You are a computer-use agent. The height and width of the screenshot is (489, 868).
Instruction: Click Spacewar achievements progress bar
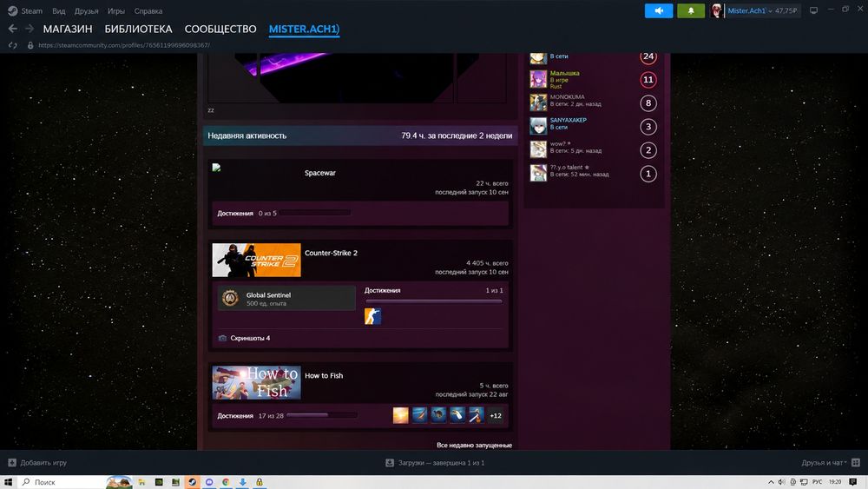click(x=314, y=213)
